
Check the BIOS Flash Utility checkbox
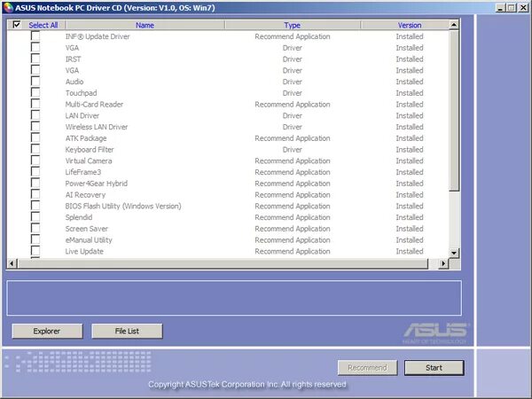click(x=35, y=206)
